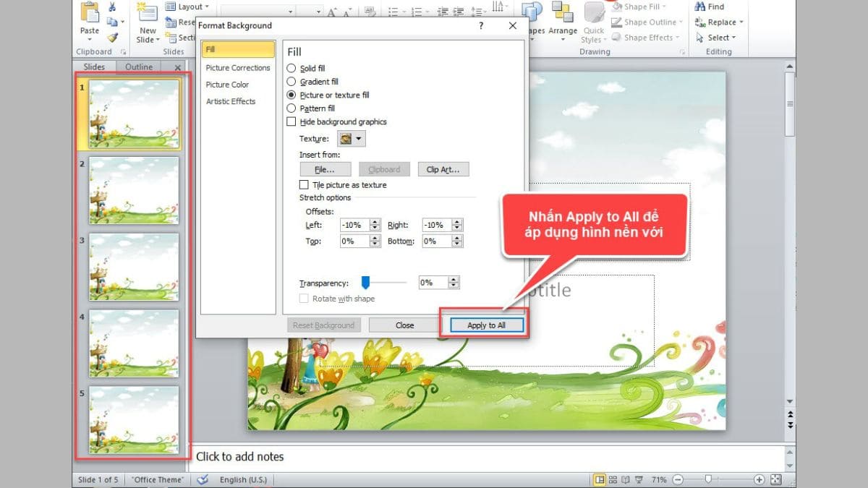Start Slide Show from the status bar icon
This screenshot has height=488, width=868.
pos(639,479)
